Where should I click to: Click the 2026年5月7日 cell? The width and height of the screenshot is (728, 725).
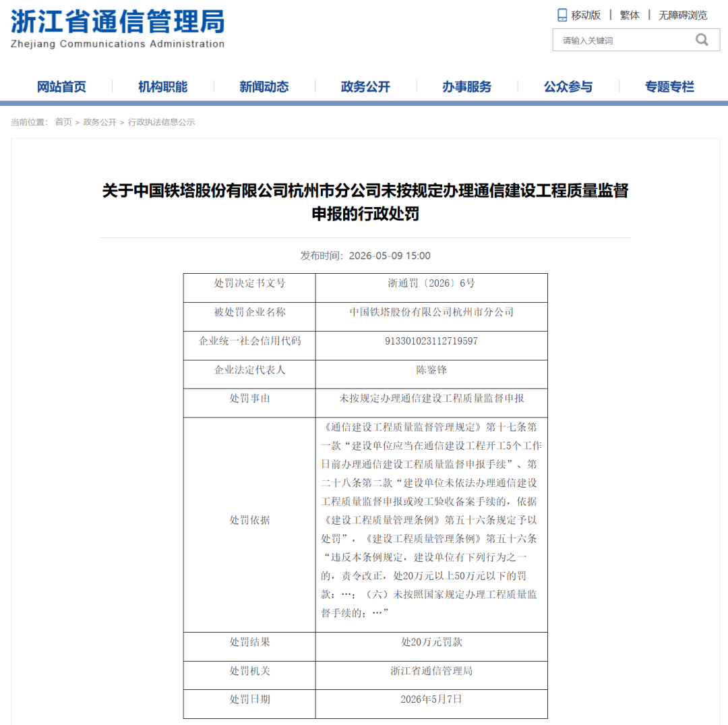tap(431, 704)
